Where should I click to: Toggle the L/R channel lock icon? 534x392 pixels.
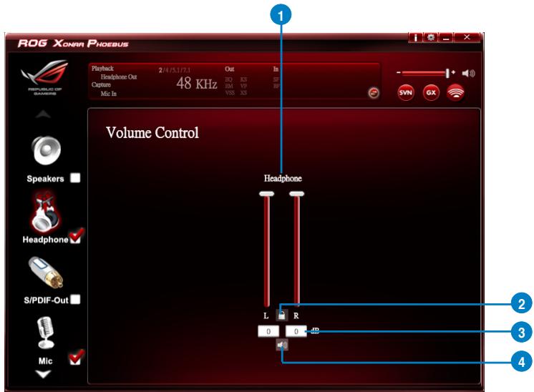point(281,315)
